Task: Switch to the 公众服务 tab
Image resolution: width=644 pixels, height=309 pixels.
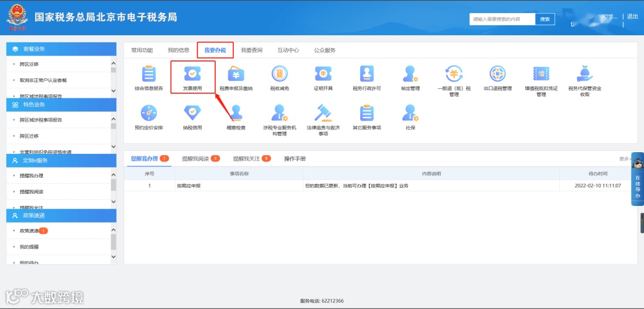Action: tap(324, 50)
